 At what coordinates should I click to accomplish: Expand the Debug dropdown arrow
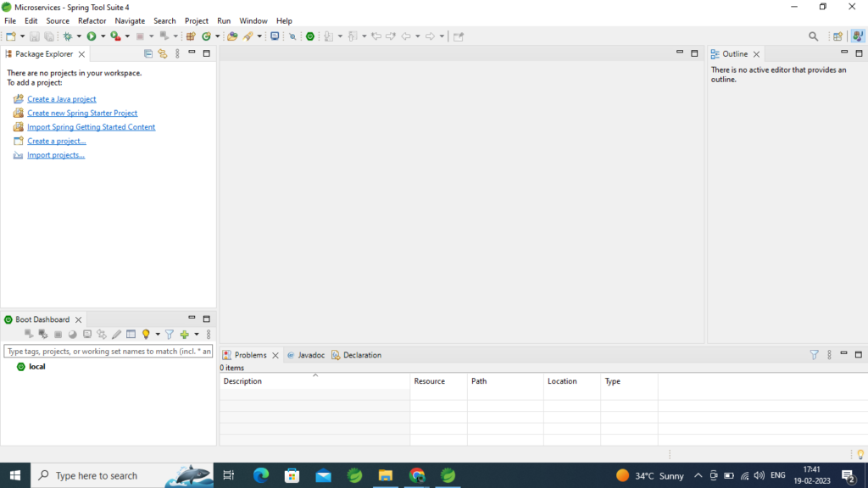pyautogui.click(x=79, y=36)
